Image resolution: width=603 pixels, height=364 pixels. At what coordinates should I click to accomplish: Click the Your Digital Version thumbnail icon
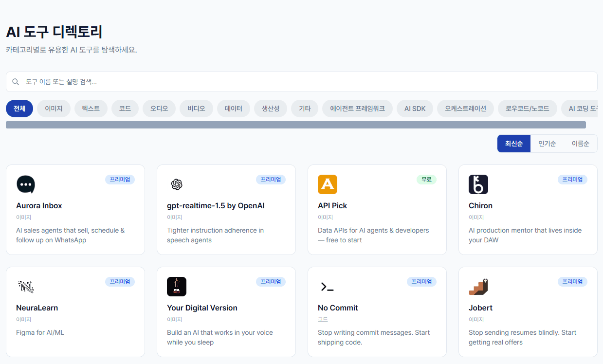point(177,287)
